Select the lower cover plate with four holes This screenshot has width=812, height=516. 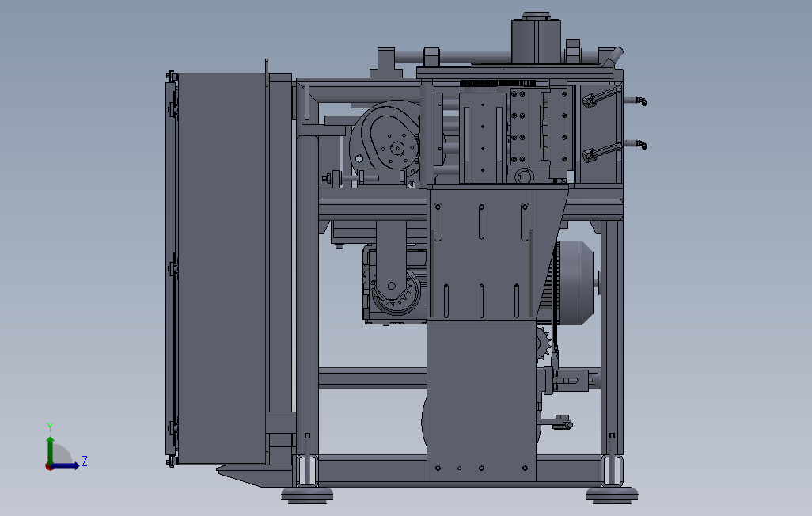(x=481, y=401)
